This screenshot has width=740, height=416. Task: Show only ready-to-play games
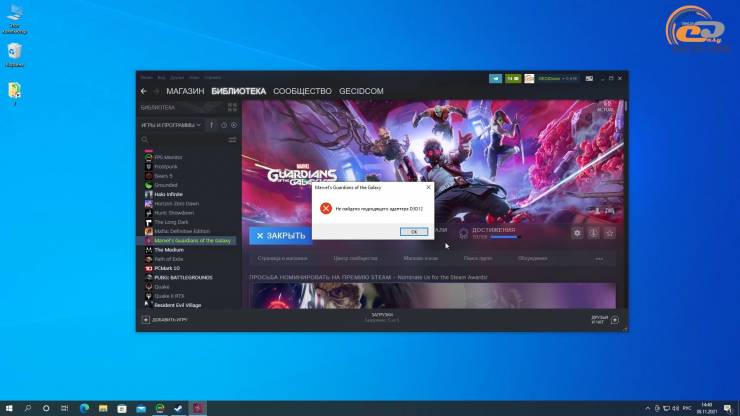pyautogui.click(x=234, y=125)
